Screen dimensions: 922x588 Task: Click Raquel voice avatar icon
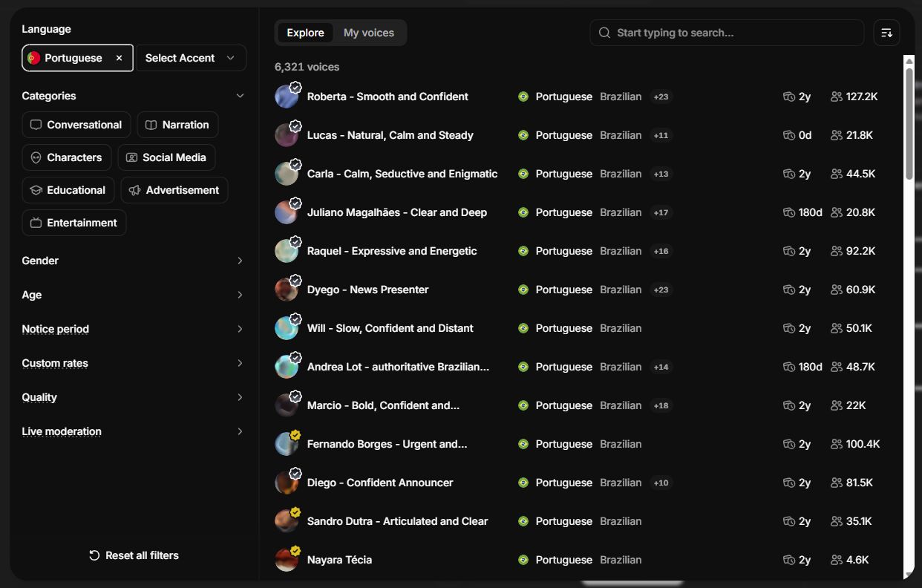287,251
